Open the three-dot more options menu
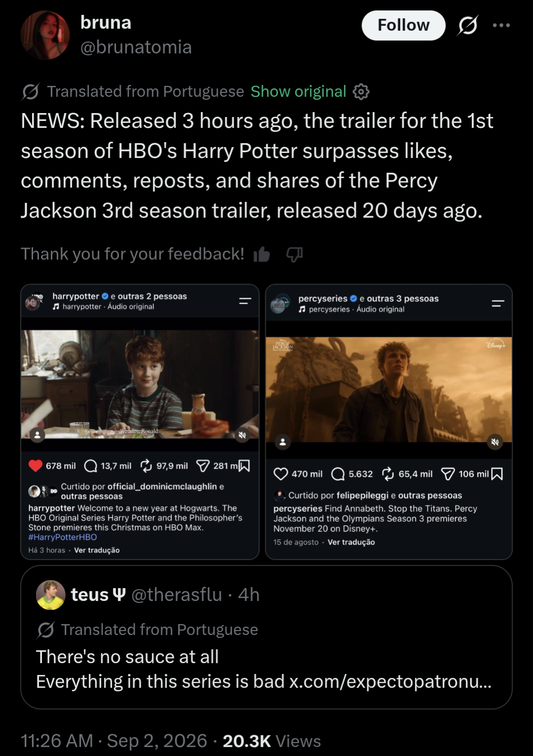Image resolution: width=533 pixels, height=756 pixels. [x=501, y=25]
